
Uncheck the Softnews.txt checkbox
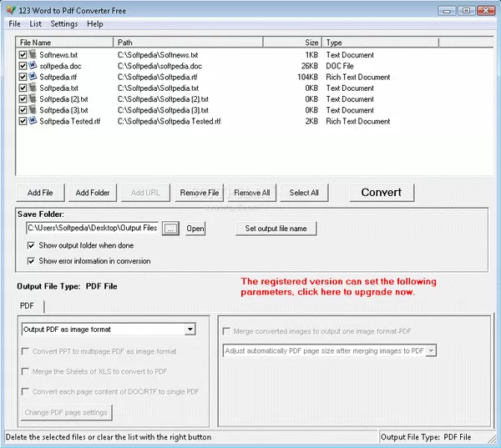23,55
